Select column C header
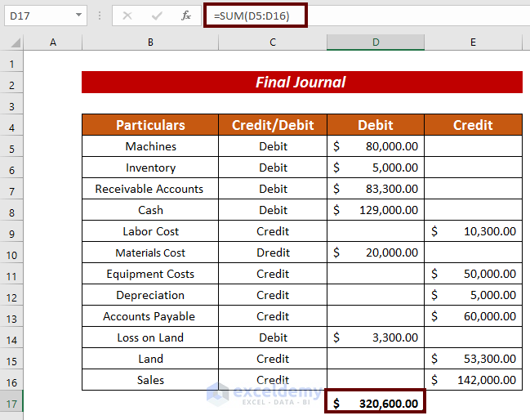Image resolution: width=530 pixels, height=420 pixels. click(x=273, y=42)
